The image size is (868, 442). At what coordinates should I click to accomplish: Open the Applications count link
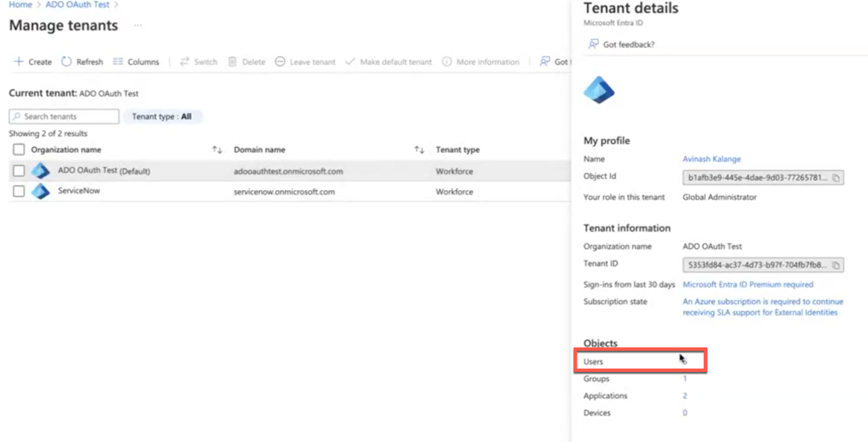(685, 396)
